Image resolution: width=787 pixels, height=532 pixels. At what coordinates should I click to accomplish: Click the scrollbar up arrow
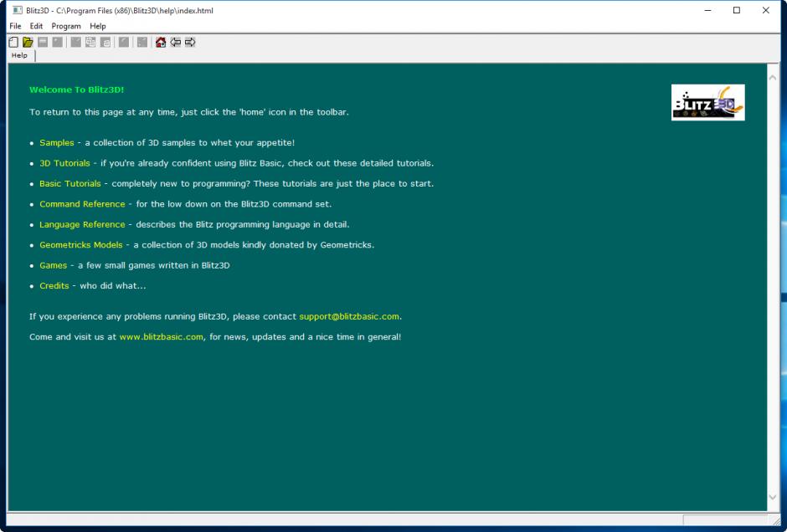coord(773,78)
